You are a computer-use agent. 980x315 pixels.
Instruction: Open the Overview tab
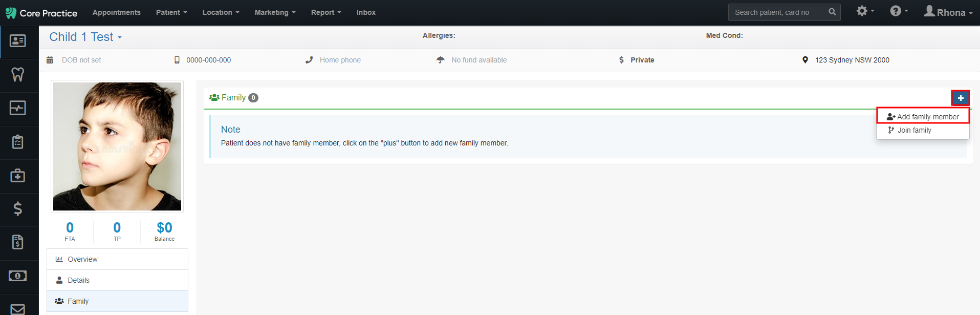(x=117, y=259)
